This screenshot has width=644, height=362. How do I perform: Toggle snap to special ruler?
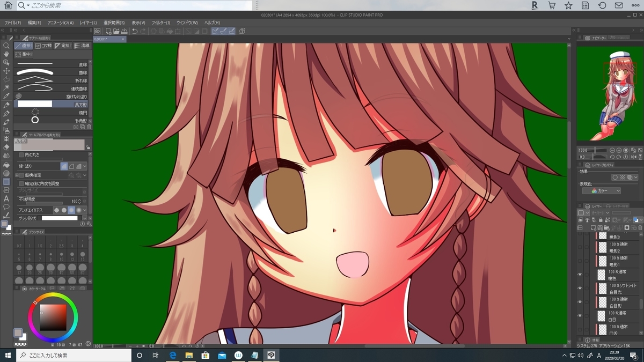click(x=224, y=31)
